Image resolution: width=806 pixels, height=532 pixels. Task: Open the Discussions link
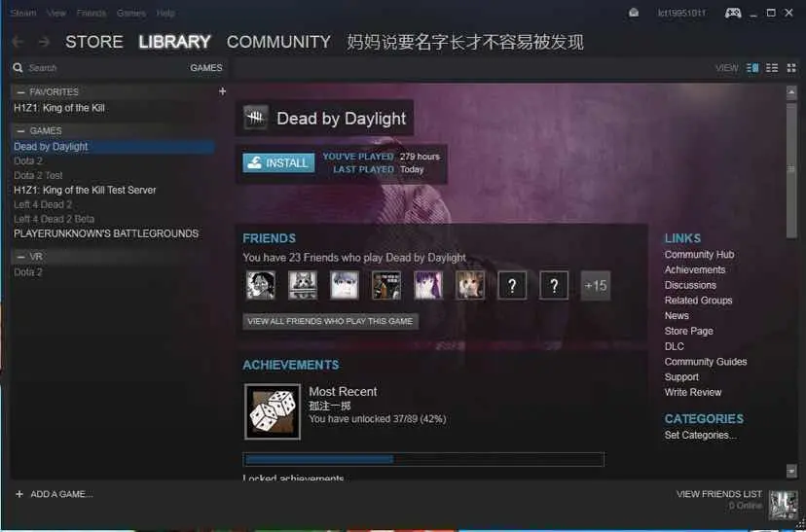pos(690,285)
